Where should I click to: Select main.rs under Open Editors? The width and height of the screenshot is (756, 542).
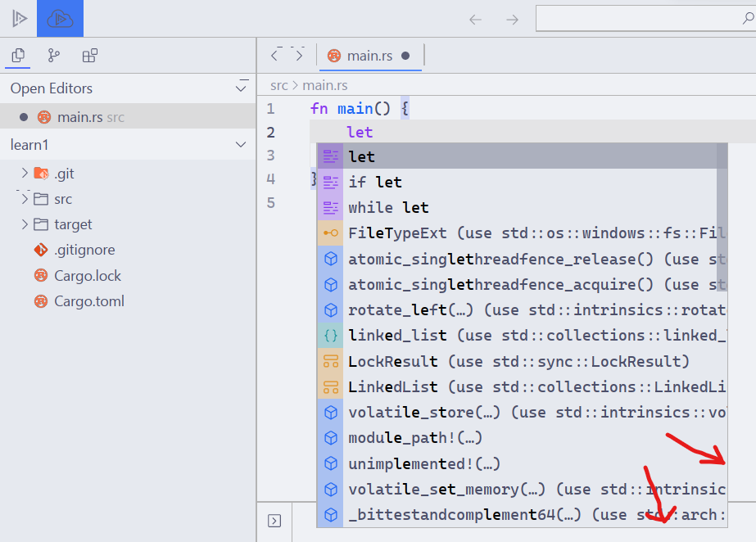[82, 116]
